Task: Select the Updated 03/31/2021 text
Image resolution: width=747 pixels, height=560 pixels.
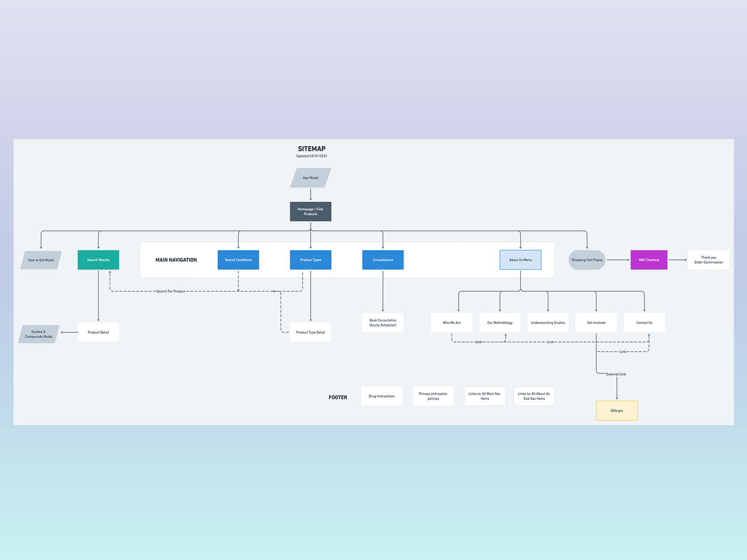Action: pos(312,156)
